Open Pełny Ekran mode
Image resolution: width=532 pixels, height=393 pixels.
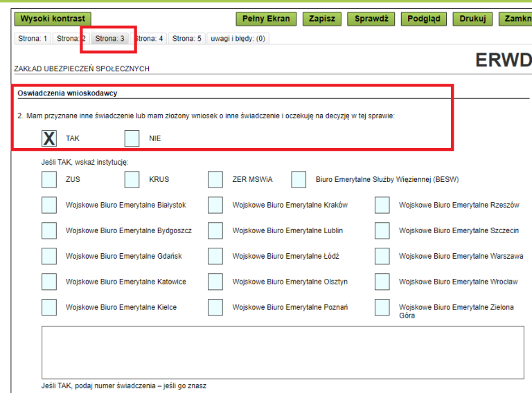(x=266, y=19)
